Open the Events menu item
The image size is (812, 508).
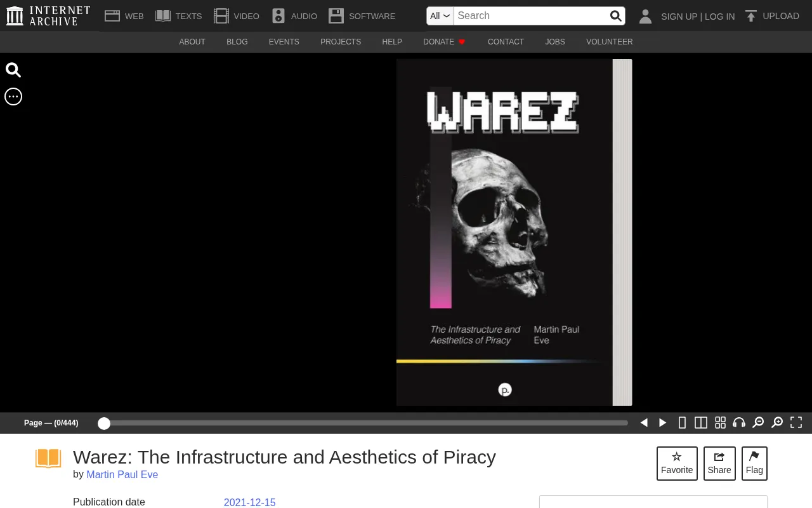284,42
